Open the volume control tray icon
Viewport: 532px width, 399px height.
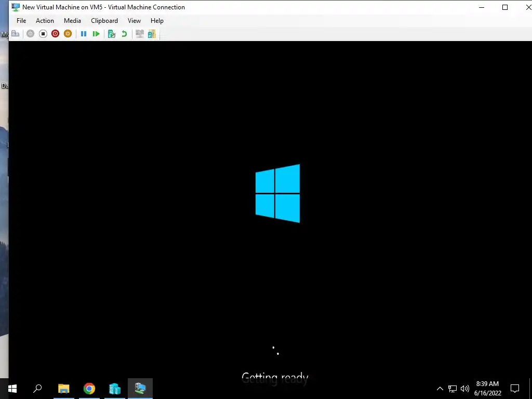coord(465,389)
